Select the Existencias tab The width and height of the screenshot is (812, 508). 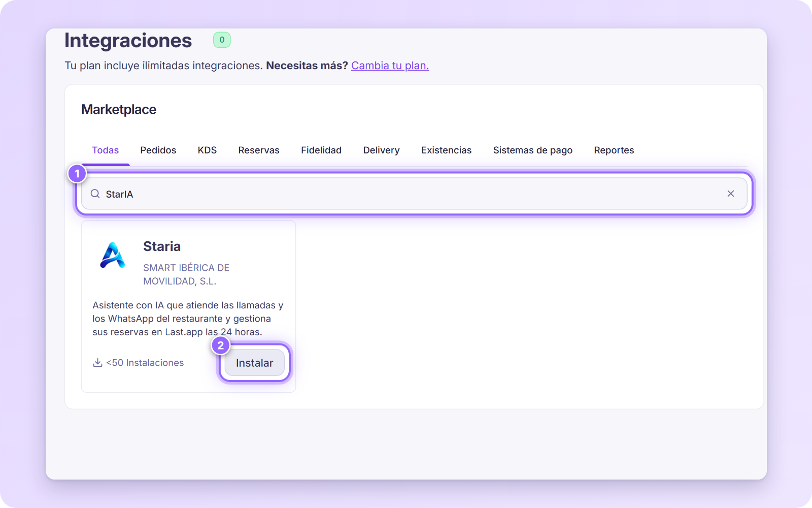pos(446,150)
